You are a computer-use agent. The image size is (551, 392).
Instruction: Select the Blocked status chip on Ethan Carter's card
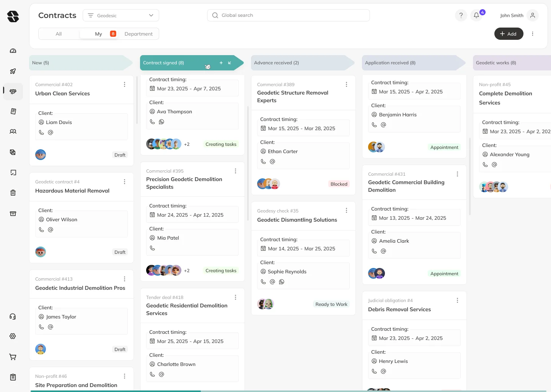[339, 184]
